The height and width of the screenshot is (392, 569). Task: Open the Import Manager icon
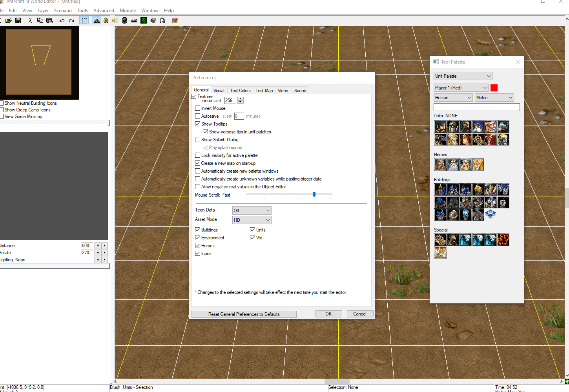(x=162, y=20)
